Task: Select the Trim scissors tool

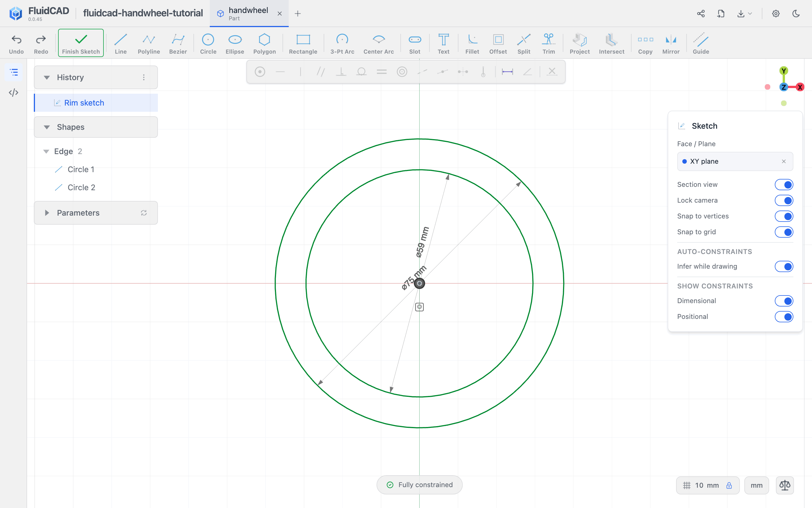Action: tap(549, 43)
